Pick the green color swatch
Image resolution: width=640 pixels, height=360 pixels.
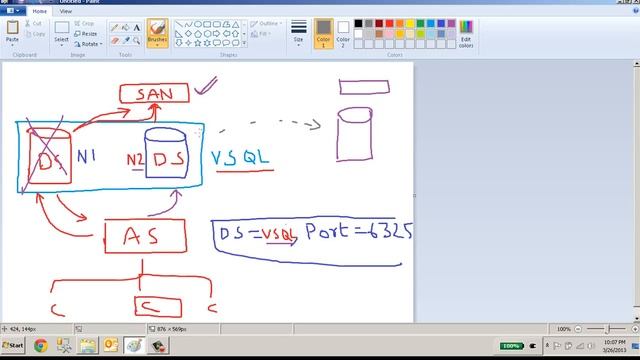[x=420, y=24]
